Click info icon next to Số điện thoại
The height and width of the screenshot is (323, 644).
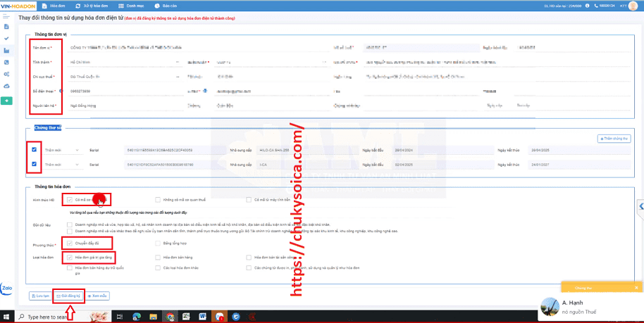pyautogui.click(x=61, y=91)
